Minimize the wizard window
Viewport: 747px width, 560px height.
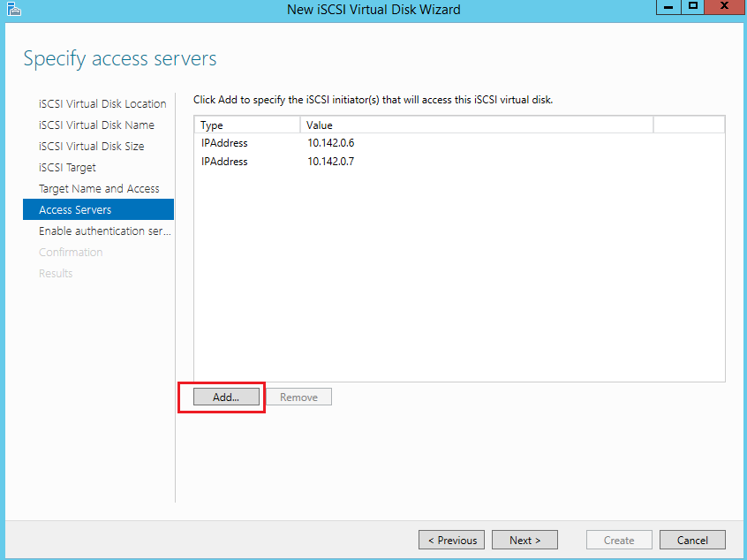tap(667, 7)
